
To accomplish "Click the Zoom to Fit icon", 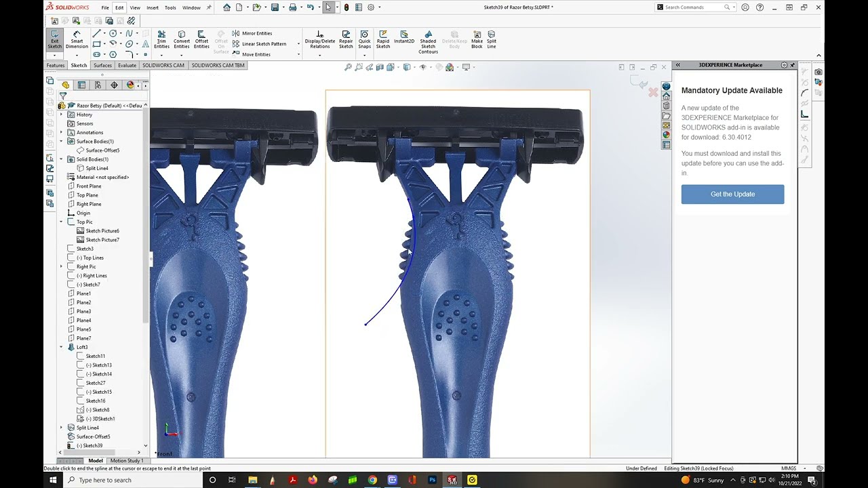I will (348, 67).
